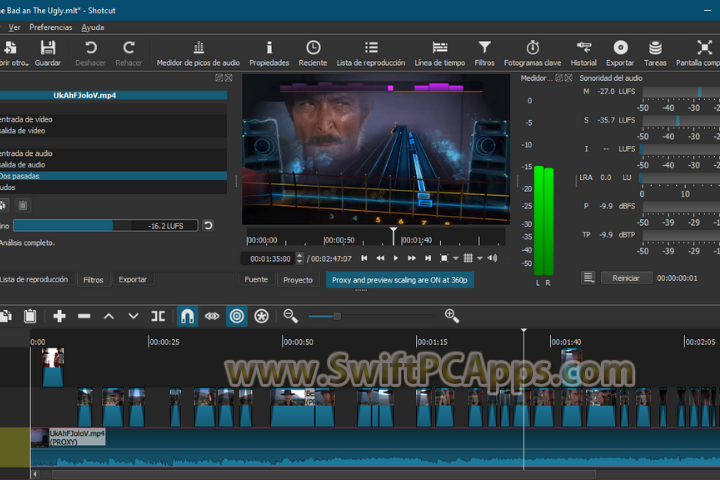Click the Reiniciar button
This screenshot has height=480, width=720.
(x=625, y=278)
